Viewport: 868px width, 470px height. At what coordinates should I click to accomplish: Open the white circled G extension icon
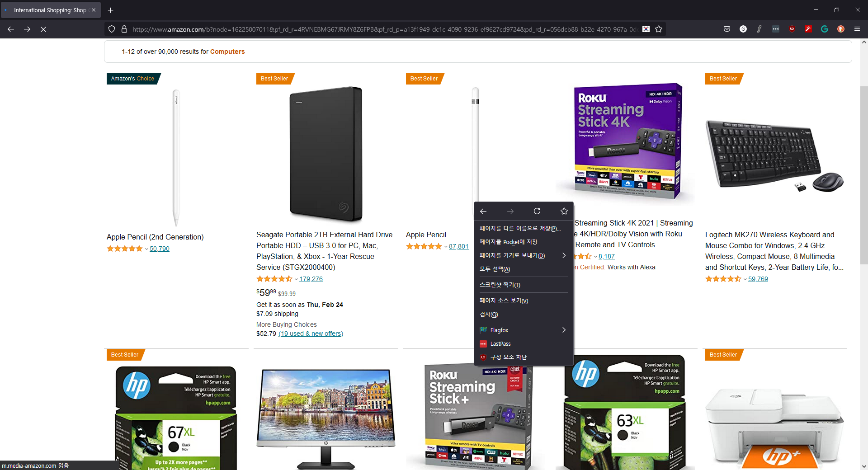(743, 29)
